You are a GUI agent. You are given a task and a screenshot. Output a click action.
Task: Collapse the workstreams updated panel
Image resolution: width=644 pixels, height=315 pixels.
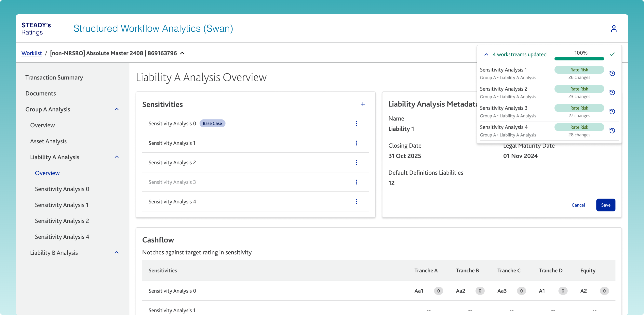coord(486,54)
